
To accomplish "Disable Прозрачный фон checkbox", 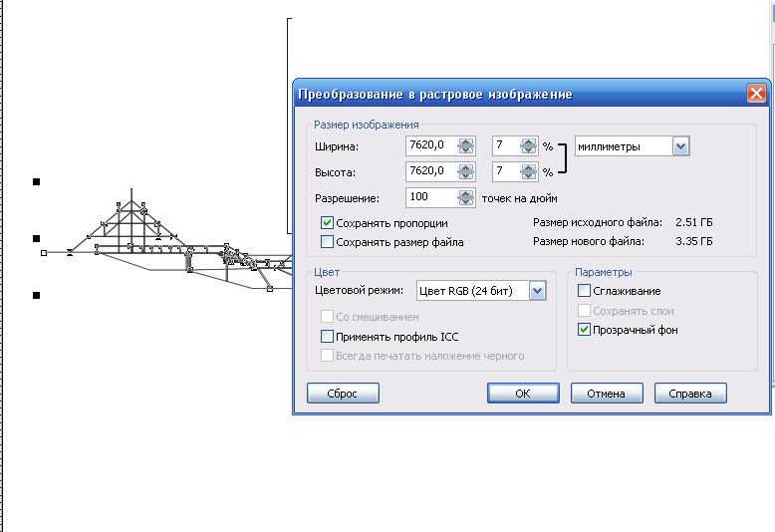I will [584, 330].
